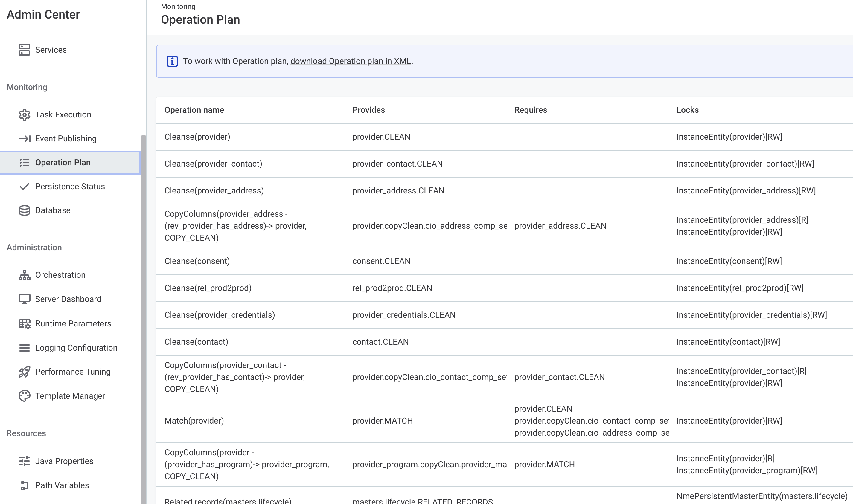Download Operation plan in XML link
Screen dimensions: 853x504
[x=351, y=62]
